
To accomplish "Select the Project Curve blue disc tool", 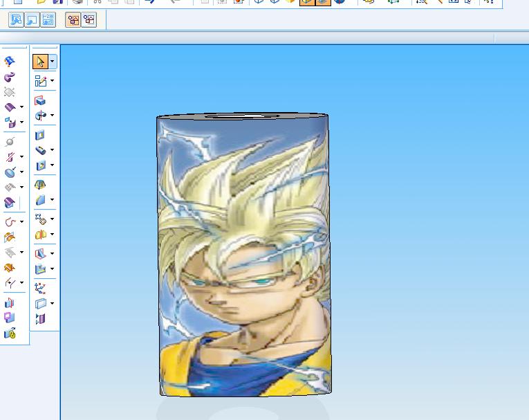I will (x=10, y=172).
